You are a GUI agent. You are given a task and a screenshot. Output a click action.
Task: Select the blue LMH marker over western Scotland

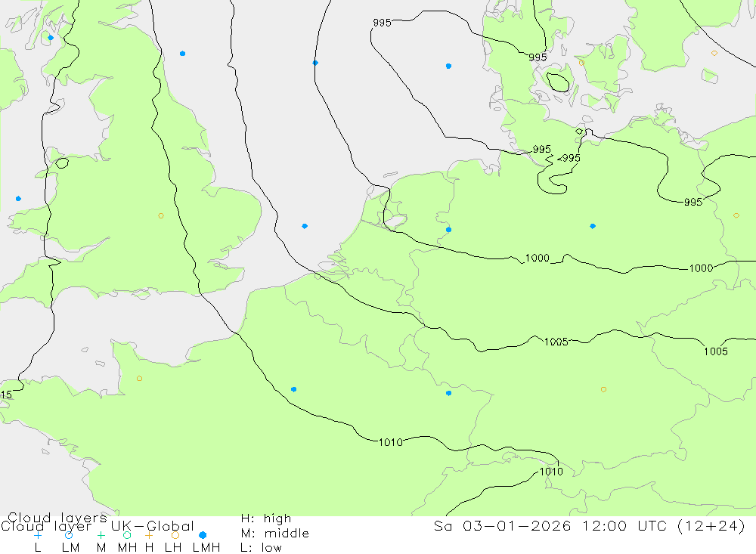point(51,38)
